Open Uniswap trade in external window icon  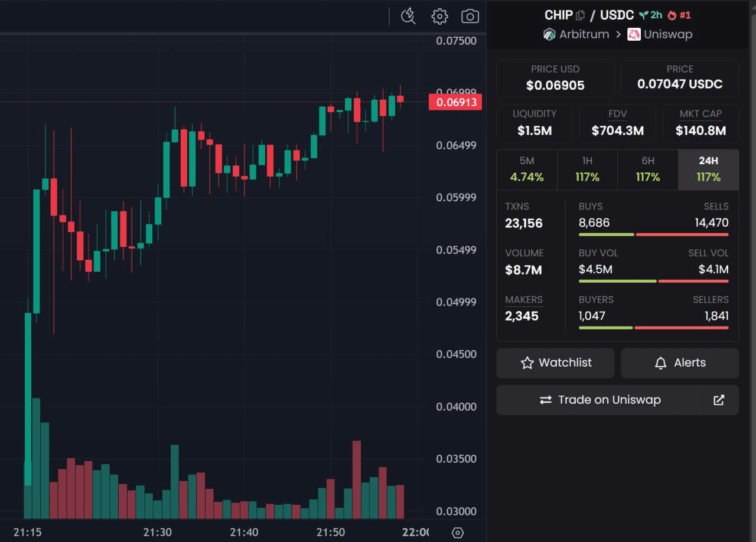point(719,400)
